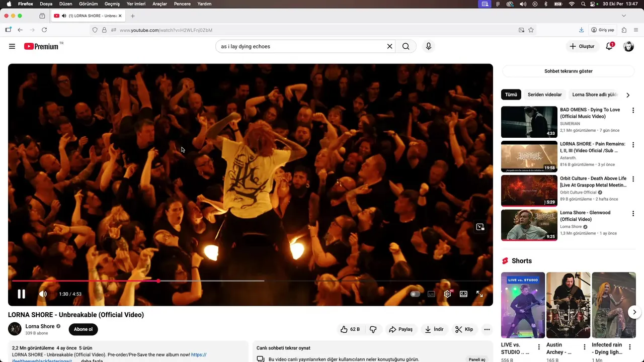The image size is (644, 362).
Task: Open the Lorna Shore channel name
Action: (40, 326)
